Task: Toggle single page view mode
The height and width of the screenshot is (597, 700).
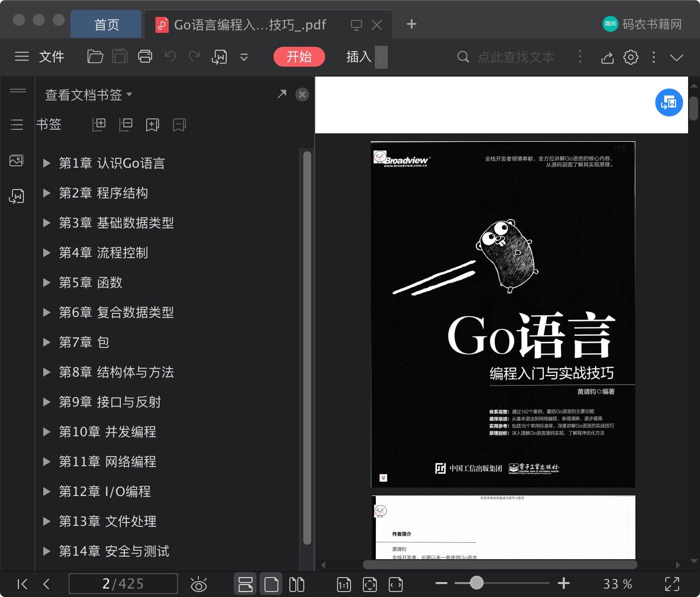Action: [x=271, y=584]
